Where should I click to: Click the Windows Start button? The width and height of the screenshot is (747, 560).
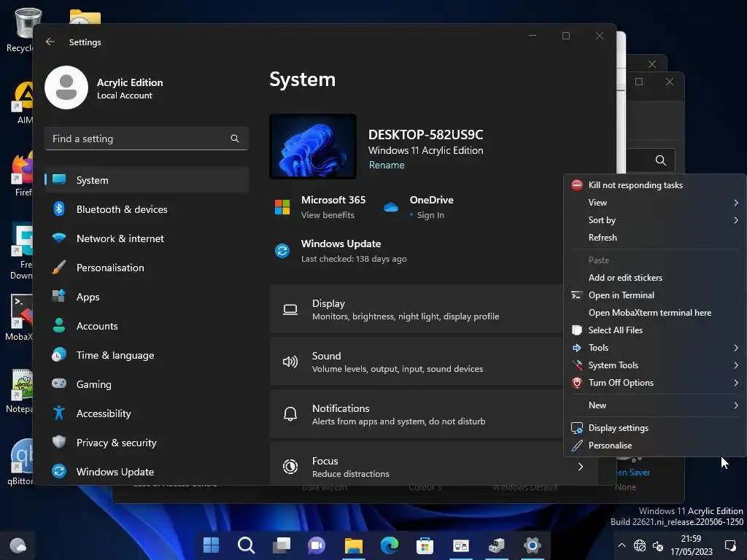coord(211,545)
